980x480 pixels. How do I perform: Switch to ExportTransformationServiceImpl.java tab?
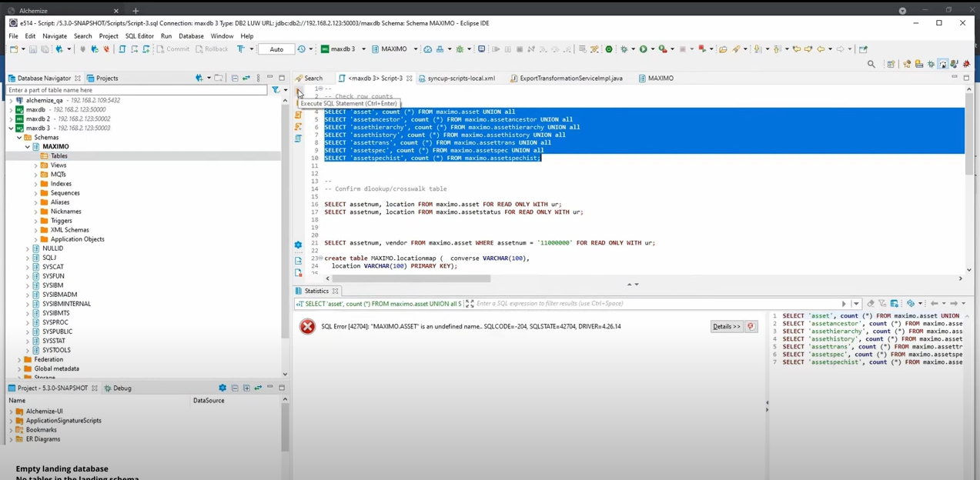[570, 78]
